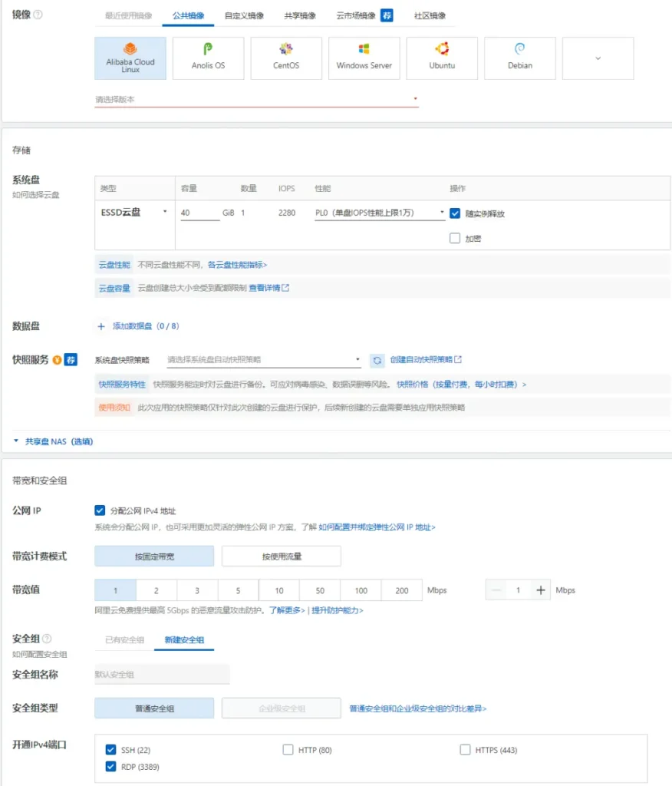Select the 10 Mbps bandwidth value
This screenshot has width=672, height=786.
(279, 590)
